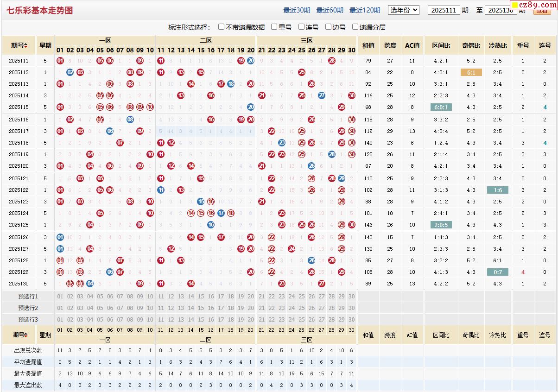Click the start period field showing 2025111
Image resolution: width=558 pixels, height=392 pixels.
tap(444, 10)
